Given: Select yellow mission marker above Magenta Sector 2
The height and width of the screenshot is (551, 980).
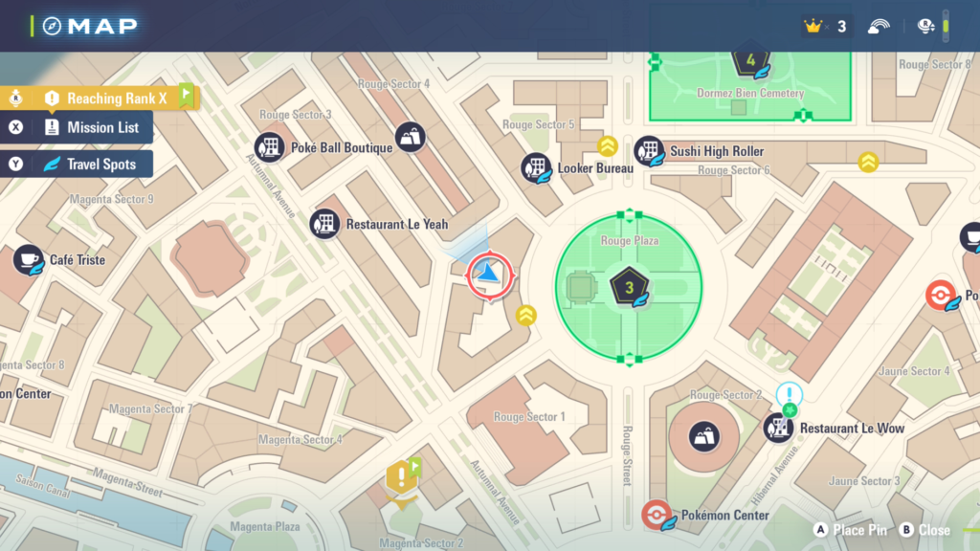Looking at the screenshot, I should pyautogui.click(x=400, y=475).
